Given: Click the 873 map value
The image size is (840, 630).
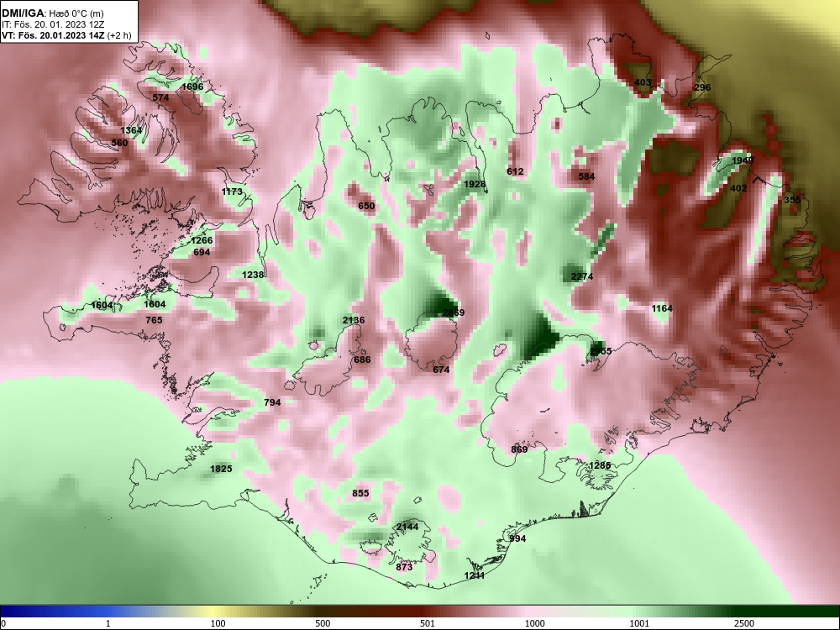Looking at the screenshot, I should 404,567.
